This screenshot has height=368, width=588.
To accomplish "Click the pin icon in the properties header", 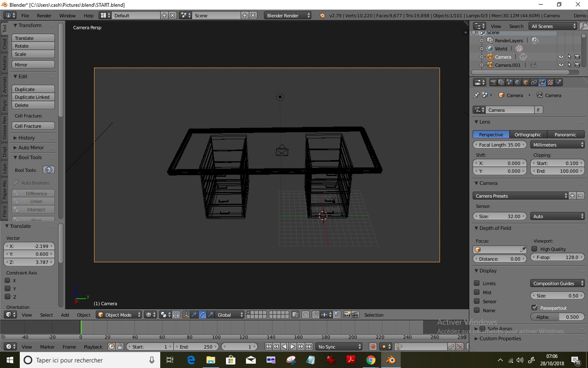I will coord(476,95).
